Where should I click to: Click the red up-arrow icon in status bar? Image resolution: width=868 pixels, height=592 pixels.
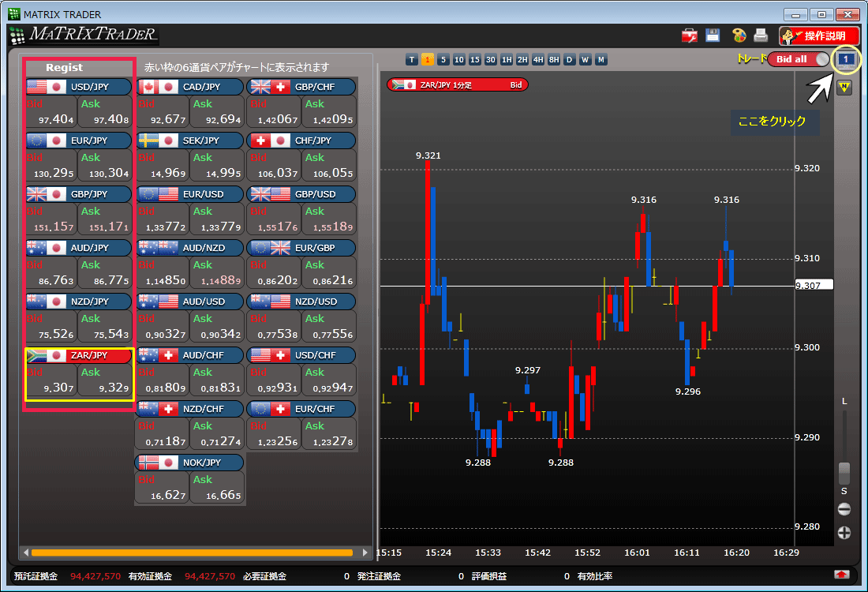pos(842,575)
